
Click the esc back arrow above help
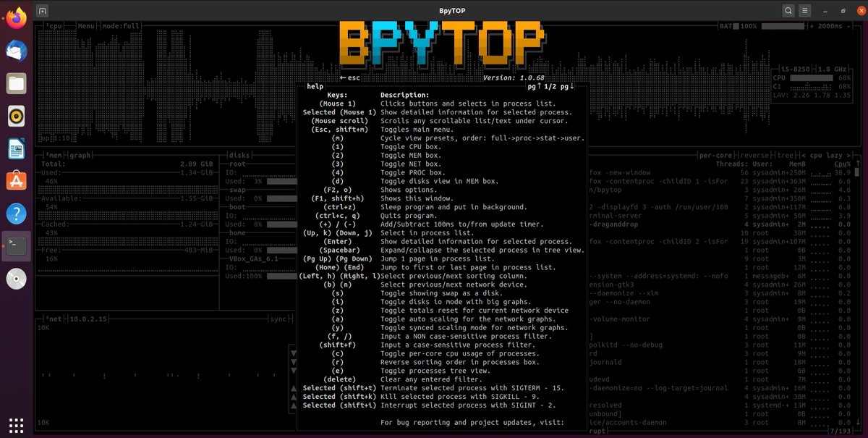pyautogui.click(x=349, y=77)
